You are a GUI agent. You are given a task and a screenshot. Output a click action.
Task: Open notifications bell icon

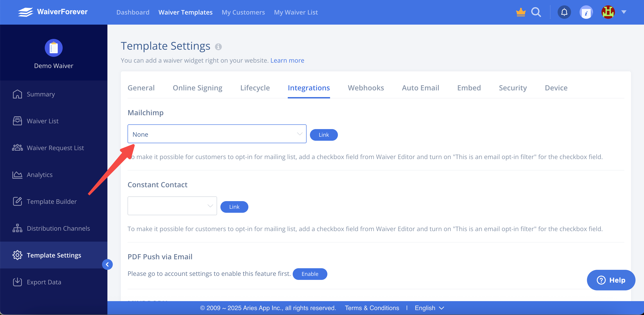point(564,12)
